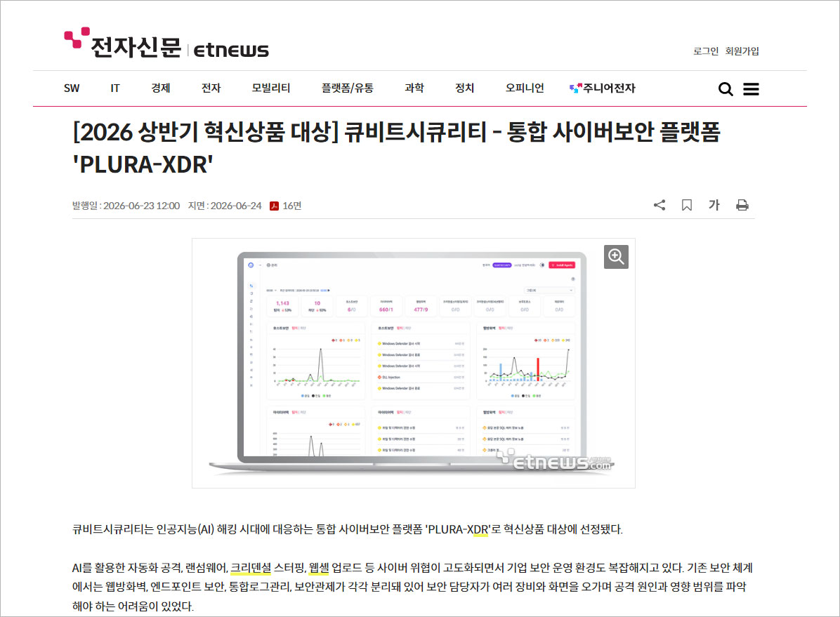
Task: Print the article with printer icon
Action: tap(742, 205)
